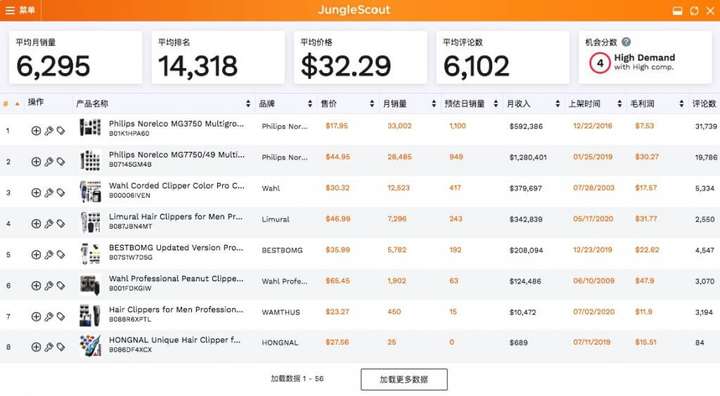The height and width of the screenshot is (396, 720).
Task: Click Wahl Professional Peanut Clipper thumbnail
Action: [x=90, y=285]
